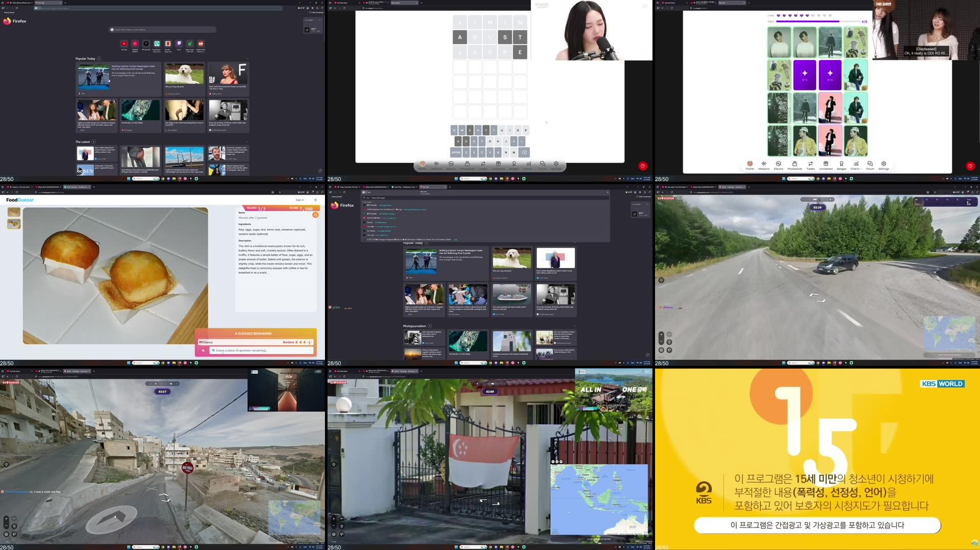Open Profile in the photocard matching game
Screen dimensions: 980x550
pyautogui.click(x=750, y=165)
